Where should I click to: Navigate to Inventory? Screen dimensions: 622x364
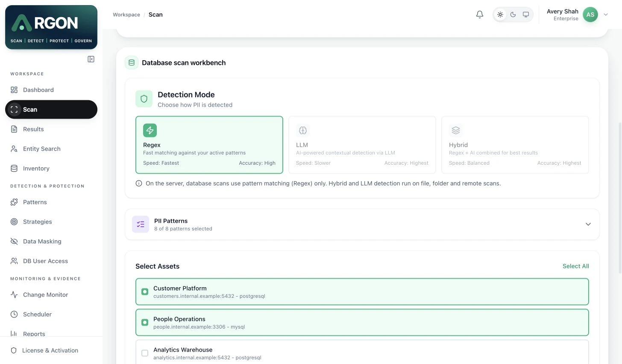point(51,169)
